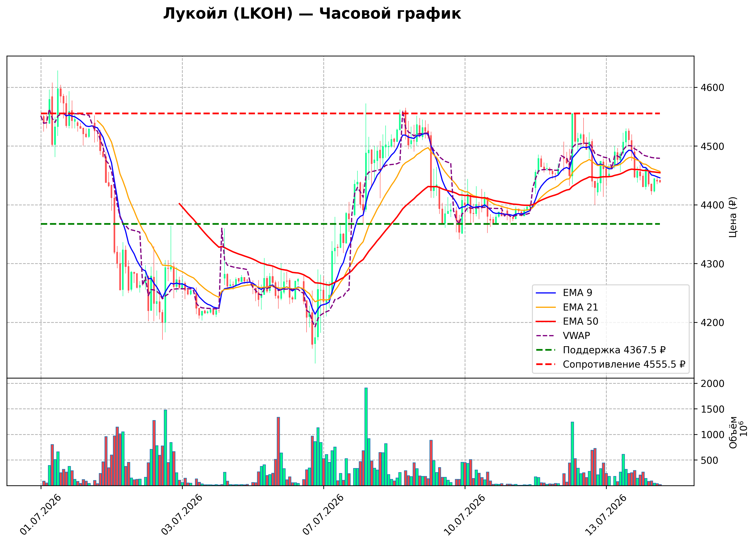Click the purple dashed VWAP legend sample
Image resolution: width=756 pixels, height=544 pixels.
pyautogui.click(x=546, y=336)
